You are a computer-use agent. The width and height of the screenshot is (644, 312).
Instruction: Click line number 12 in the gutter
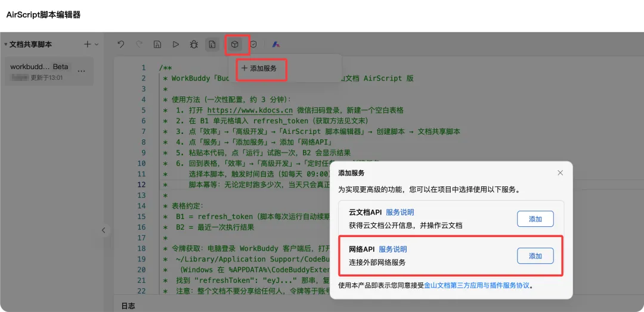(143, 185)
